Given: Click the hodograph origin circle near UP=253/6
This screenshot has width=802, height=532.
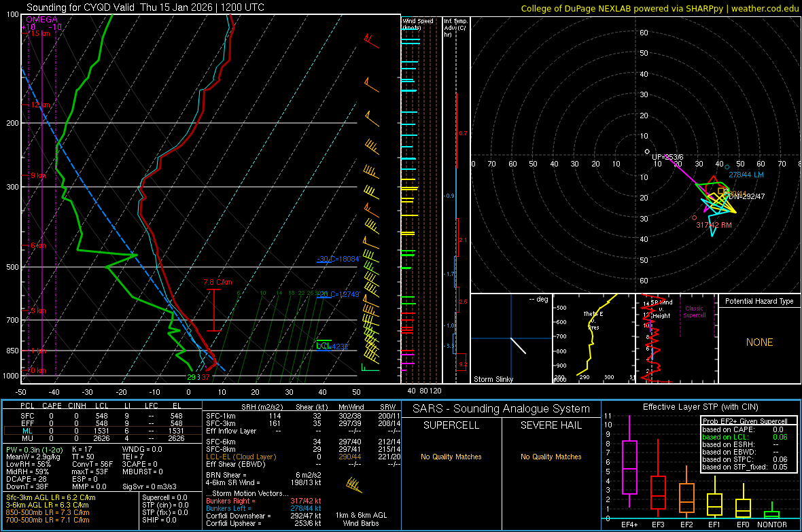Looking at the screenshot, I should coord(647,152).
